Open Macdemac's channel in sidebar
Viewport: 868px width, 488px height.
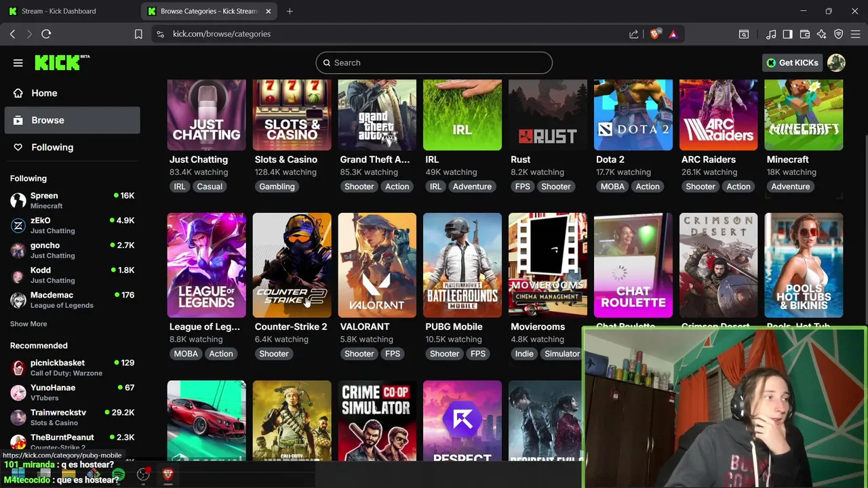(72, 300)
